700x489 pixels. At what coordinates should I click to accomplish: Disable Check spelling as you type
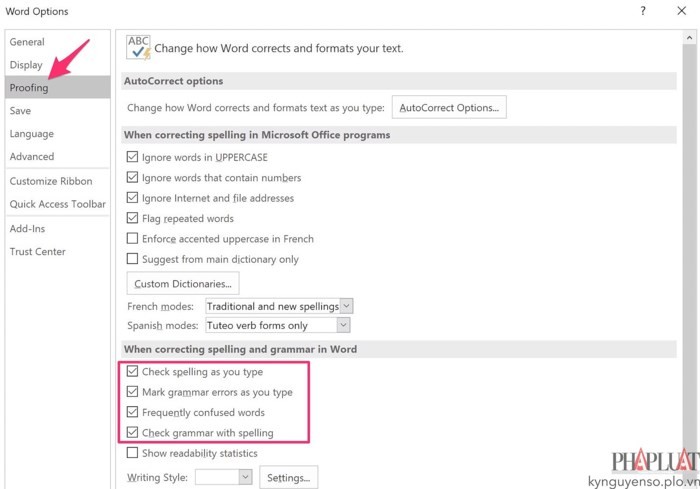click(x=132, y=372)
